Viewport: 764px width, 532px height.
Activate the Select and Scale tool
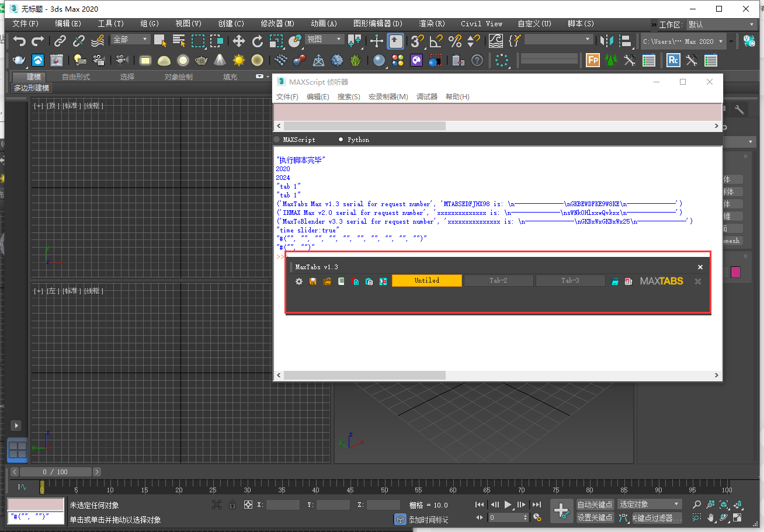pos(276,40)
